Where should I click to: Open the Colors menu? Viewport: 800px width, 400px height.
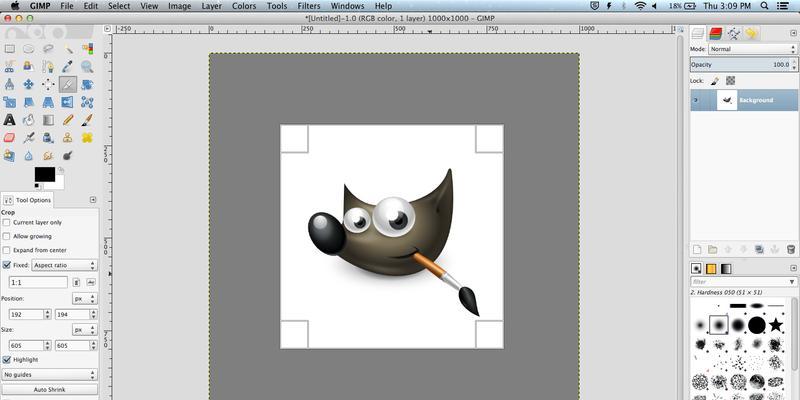[x=244, y=6]
